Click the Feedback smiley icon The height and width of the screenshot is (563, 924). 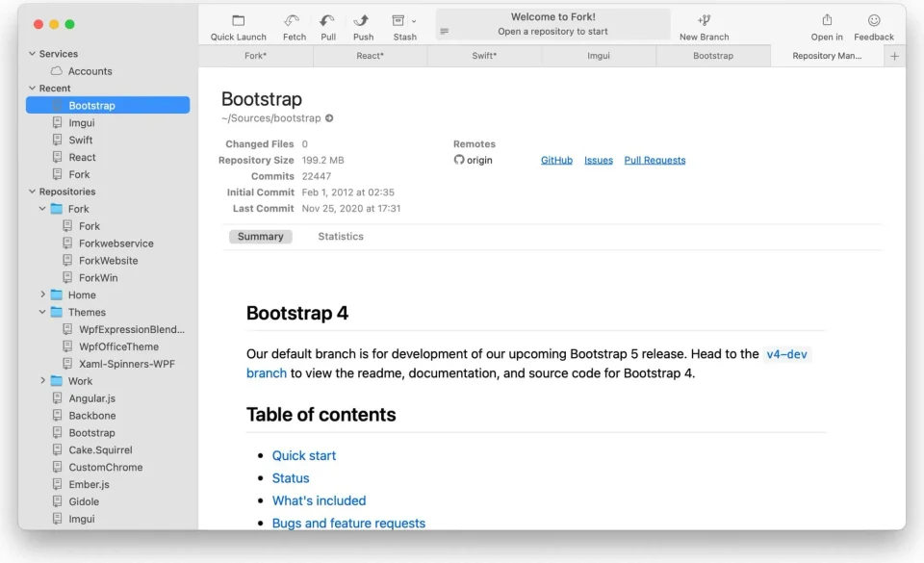(x=874, y=20)
